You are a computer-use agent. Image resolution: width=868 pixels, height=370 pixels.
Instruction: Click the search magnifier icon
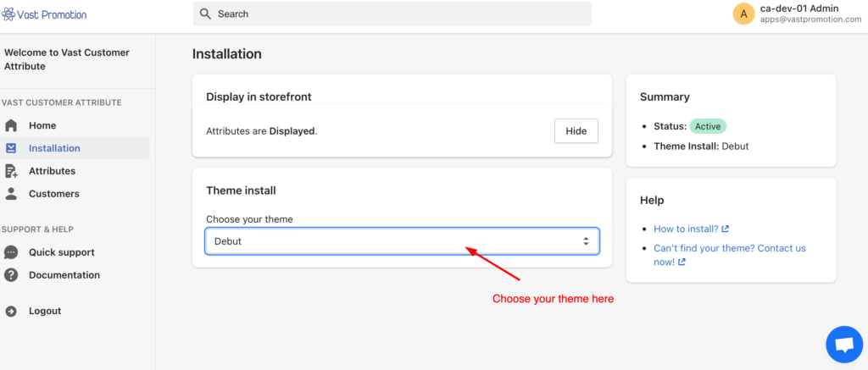[205, 14]
